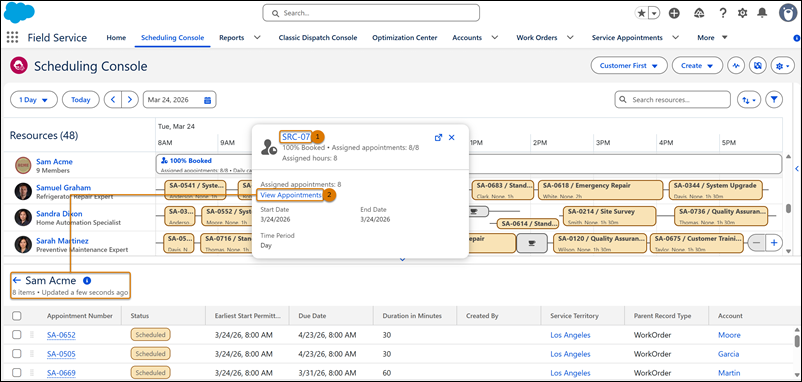Change the 1 Day view dropdown

click(33, 100)
